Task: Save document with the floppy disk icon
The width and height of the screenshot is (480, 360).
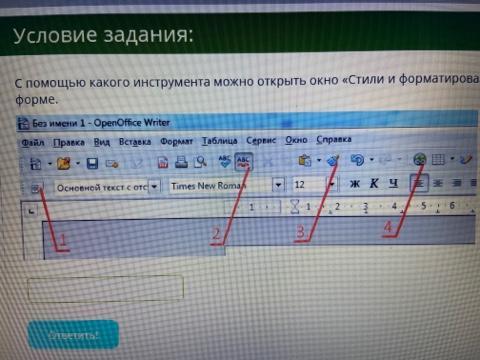Action: coord(92,163)
